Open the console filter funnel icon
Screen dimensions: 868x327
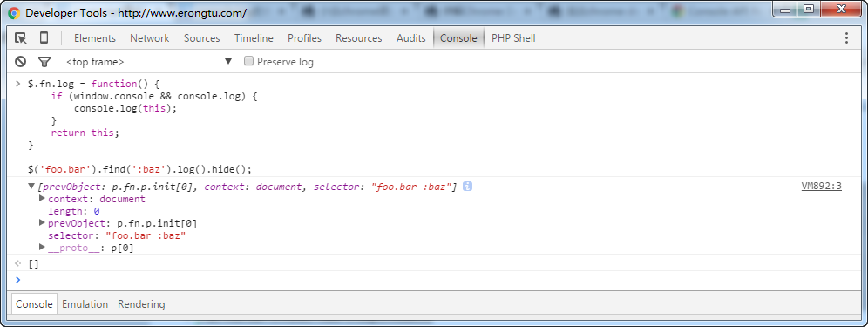pos(44,62)
